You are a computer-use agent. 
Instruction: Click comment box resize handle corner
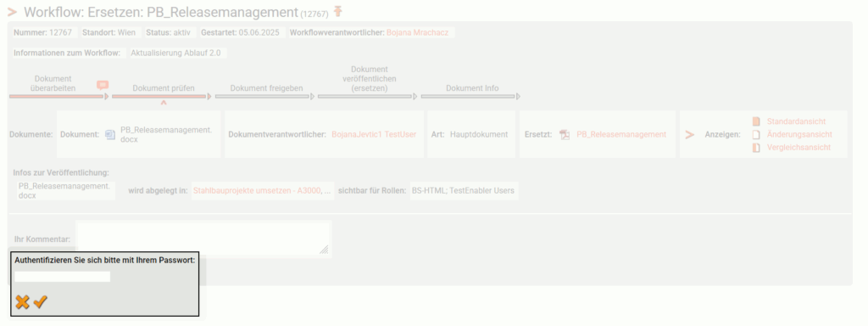325,250
